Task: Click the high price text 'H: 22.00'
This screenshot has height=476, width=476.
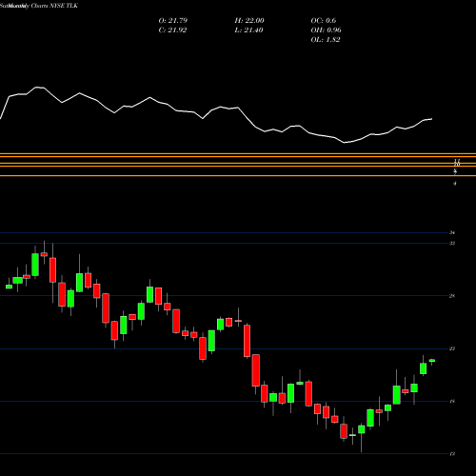Action: point(249,21)
